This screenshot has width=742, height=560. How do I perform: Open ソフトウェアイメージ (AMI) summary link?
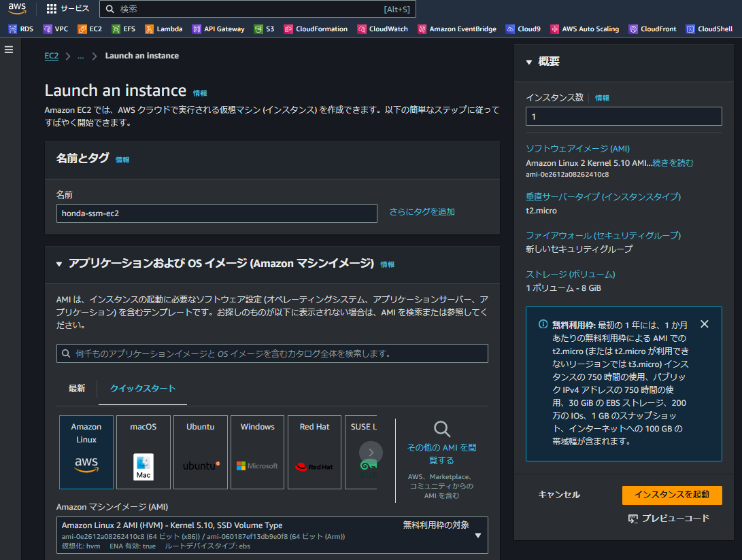click(x=578, y=149)
